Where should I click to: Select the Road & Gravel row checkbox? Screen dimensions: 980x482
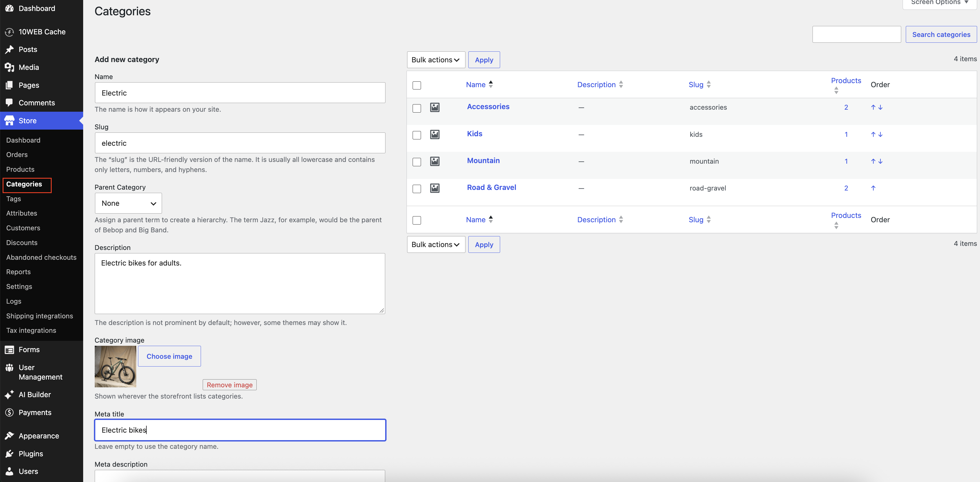click(417, 189)
